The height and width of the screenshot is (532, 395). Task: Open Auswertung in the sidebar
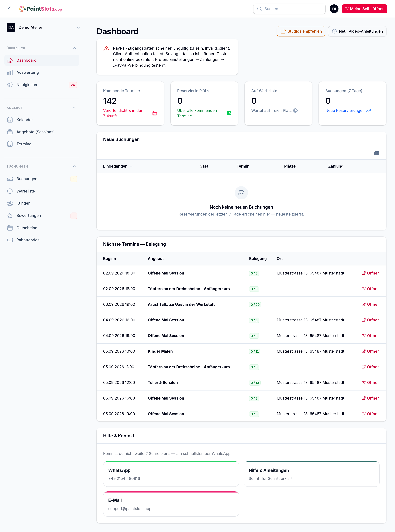pos(42,72)
